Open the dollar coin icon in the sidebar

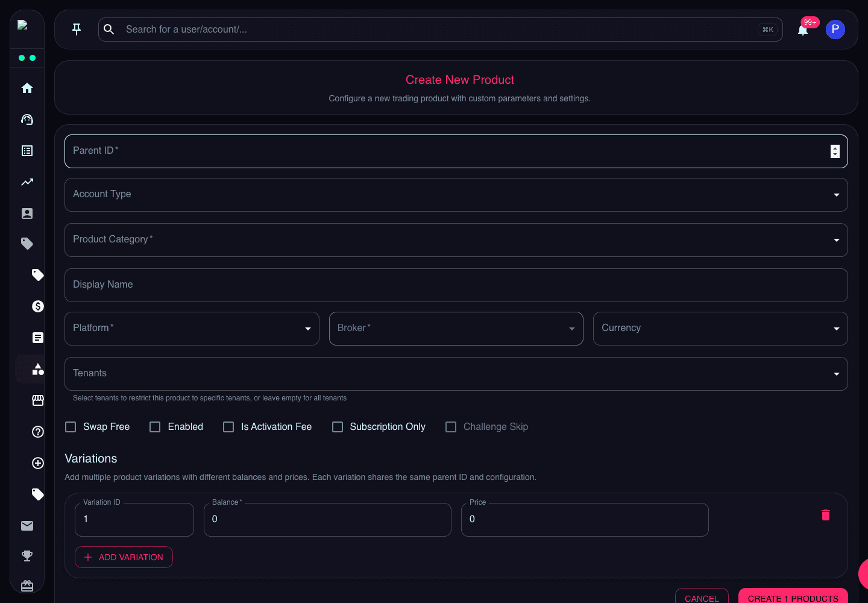click(x=38, y=306)
